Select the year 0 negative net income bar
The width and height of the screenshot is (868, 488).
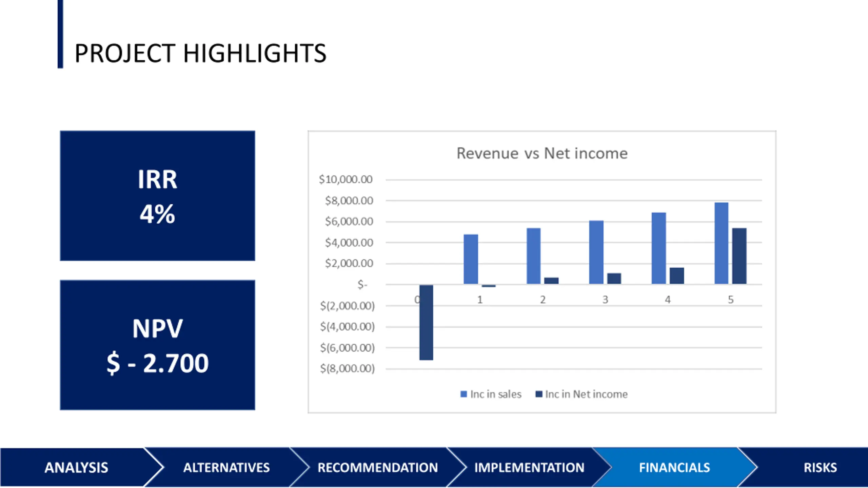426,322
